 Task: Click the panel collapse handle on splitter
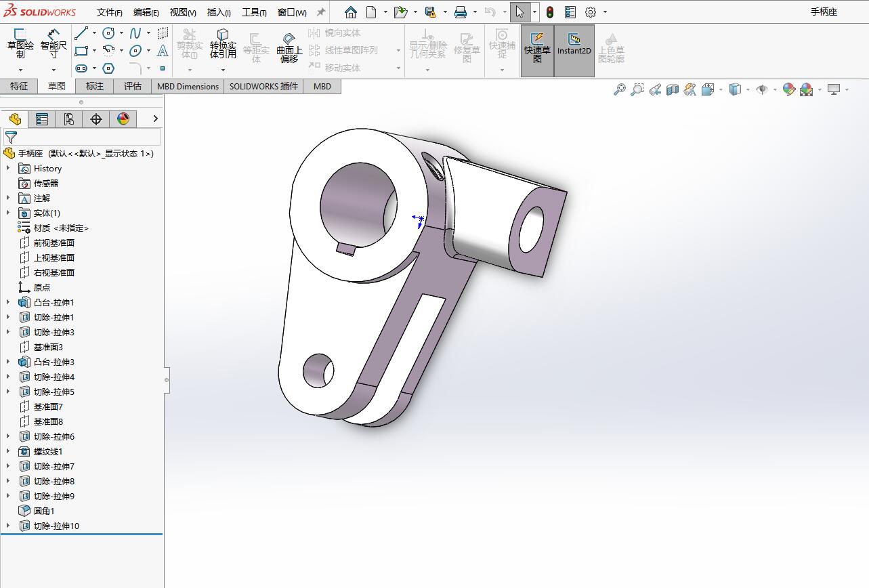pyautogui.click(x=167, y=380)
